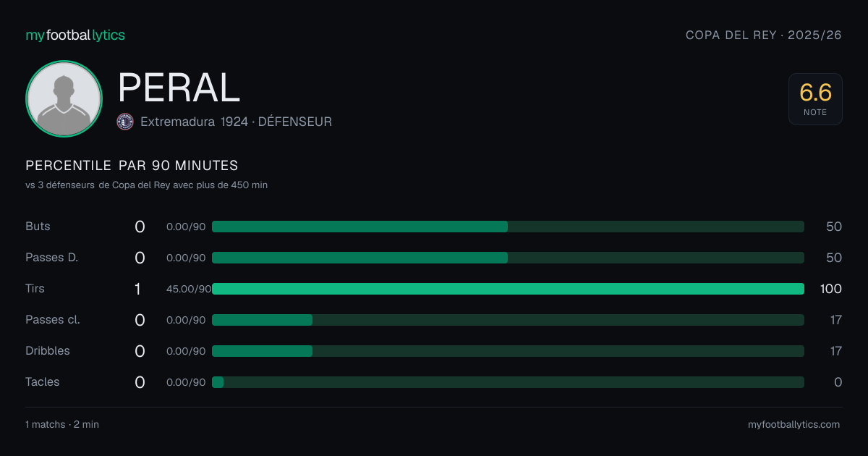Select the Tirs stat label
The height and width of the screenshot is (456, 868).
coord(35,289)
